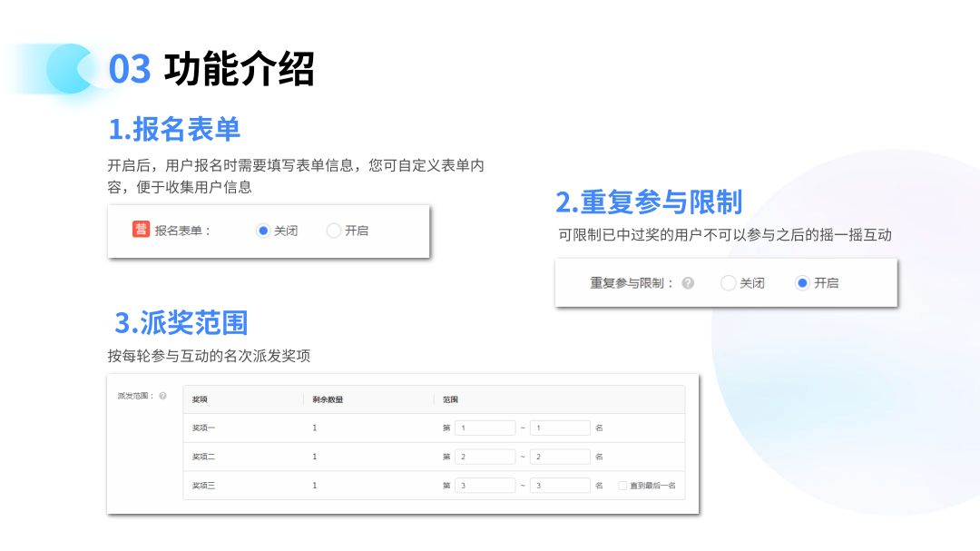This screenshot has width=980, height=551.
Task: Click 奖项三 remaining quantity value
Action: coord(314,486)
